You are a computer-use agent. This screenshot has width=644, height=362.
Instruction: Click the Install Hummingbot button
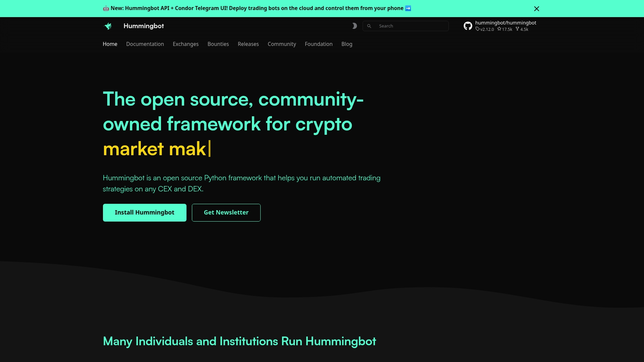[x=144, y=213]
